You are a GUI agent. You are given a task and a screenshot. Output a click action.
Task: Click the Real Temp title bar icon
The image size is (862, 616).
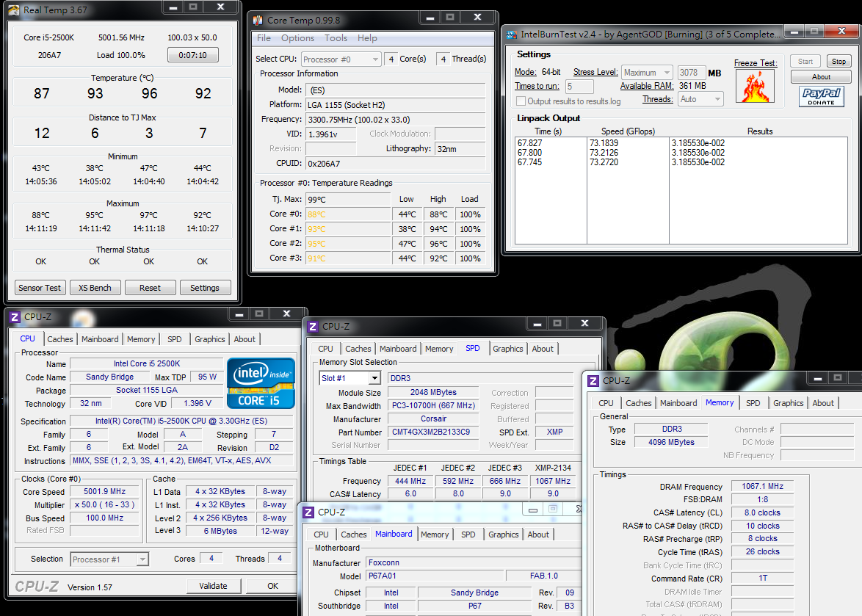pos(14,10)
